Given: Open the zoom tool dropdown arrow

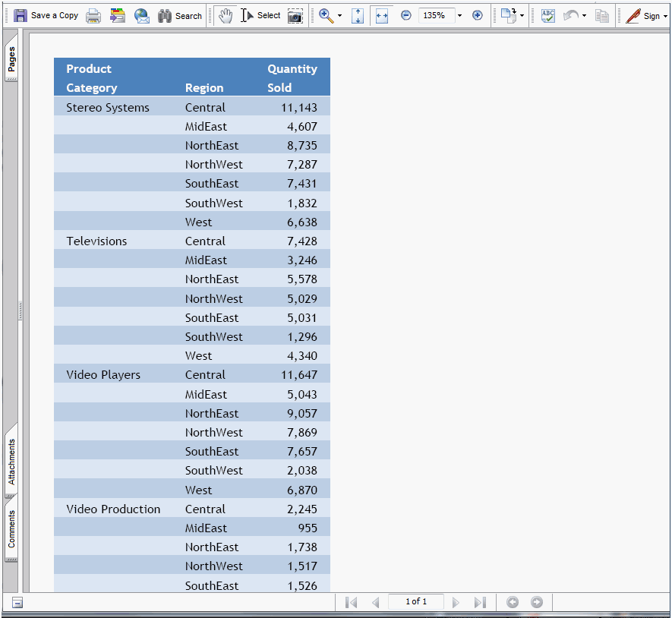Looking at the screenshot, I should [x=340, y=16].
